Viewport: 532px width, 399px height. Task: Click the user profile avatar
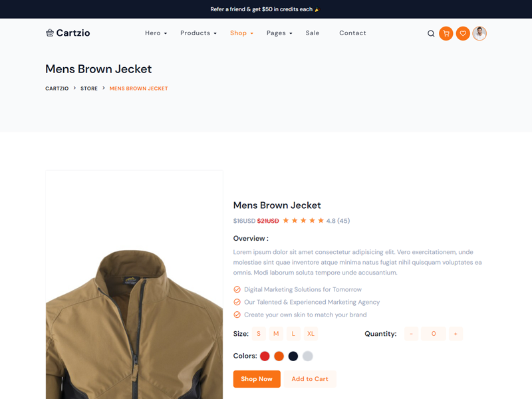479,33
